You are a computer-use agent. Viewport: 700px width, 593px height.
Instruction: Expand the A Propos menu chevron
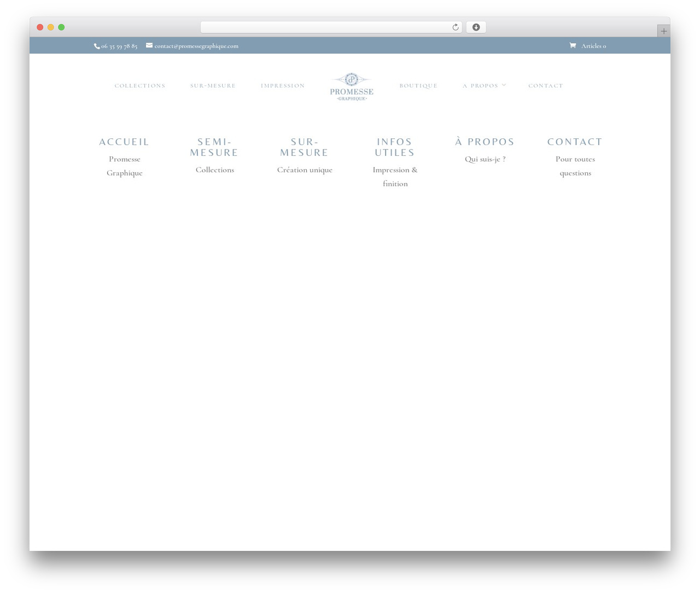point(504,85)
